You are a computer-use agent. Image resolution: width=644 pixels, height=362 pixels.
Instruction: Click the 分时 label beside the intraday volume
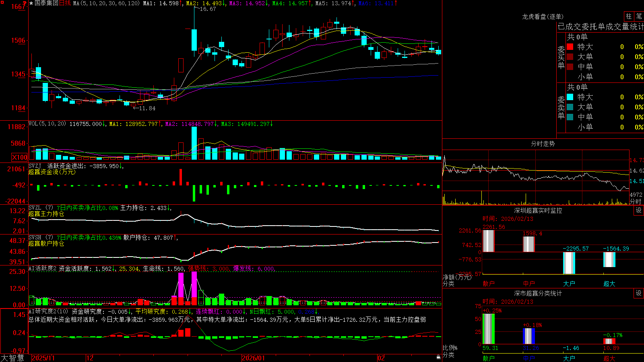click(636, 201)
